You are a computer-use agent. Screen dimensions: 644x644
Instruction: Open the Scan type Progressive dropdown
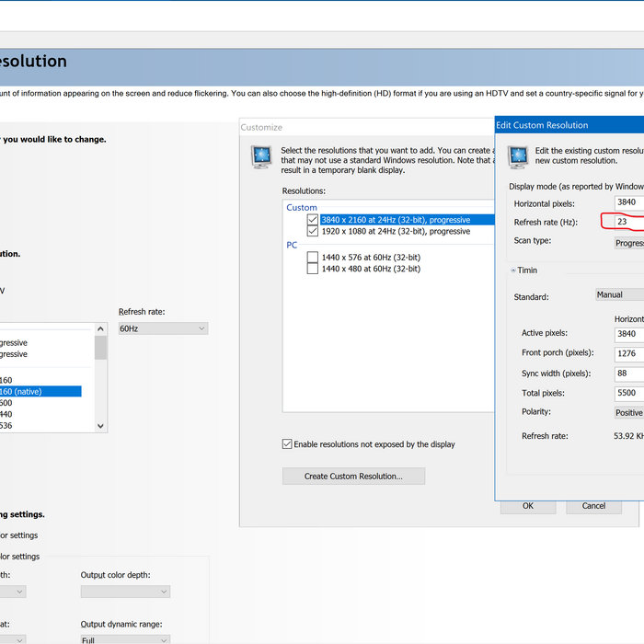pyautogui.click(x=629, y=243)
